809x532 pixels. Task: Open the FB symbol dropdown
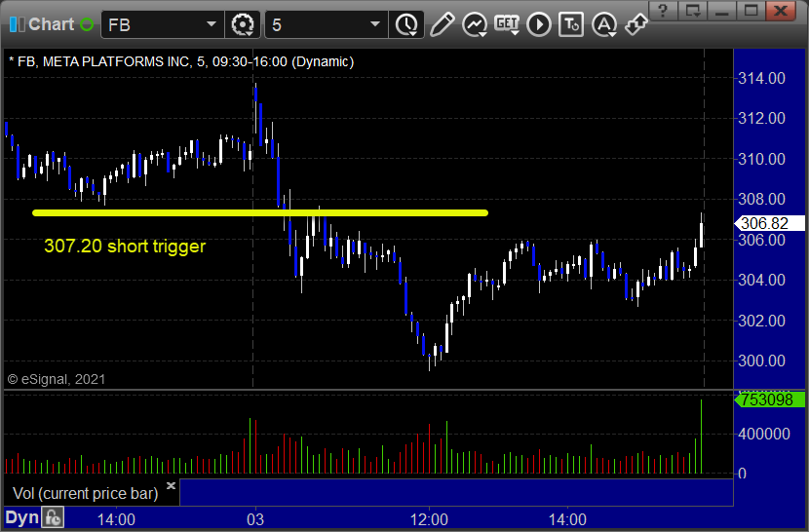[211, 24]
